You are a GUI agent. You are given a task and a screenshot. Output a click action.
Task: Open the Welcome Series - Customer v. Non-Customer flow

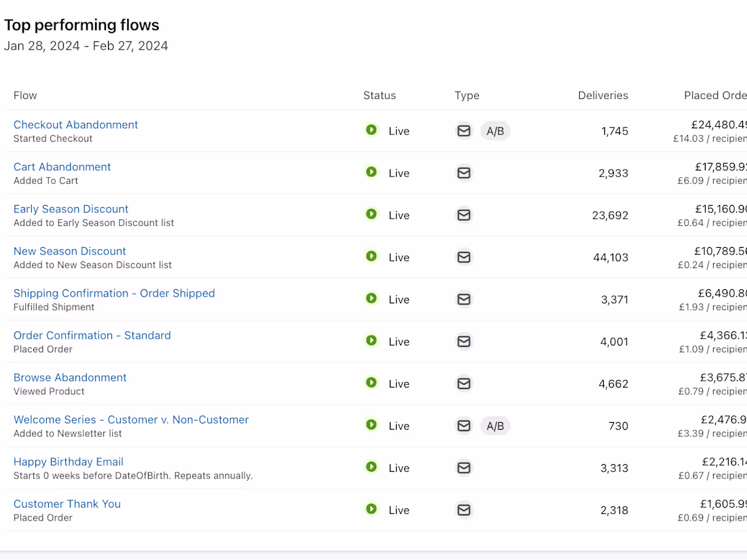point(131,419)
